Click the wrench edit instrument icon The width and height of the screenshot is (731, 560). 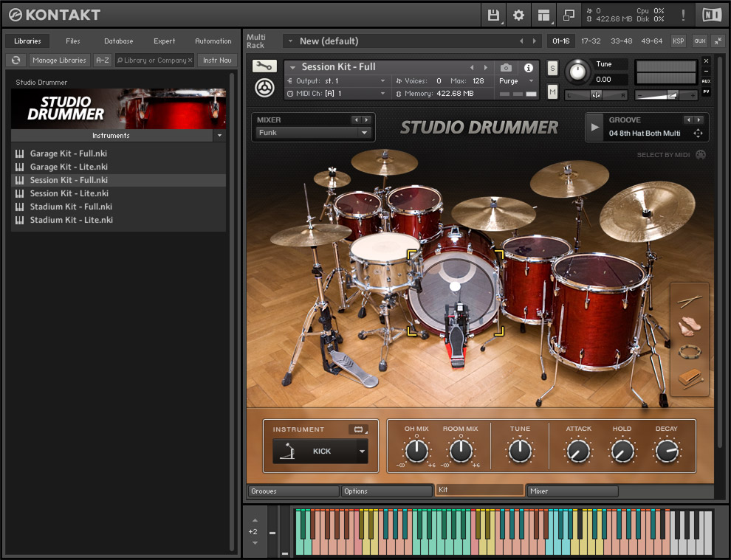point(264,66)
